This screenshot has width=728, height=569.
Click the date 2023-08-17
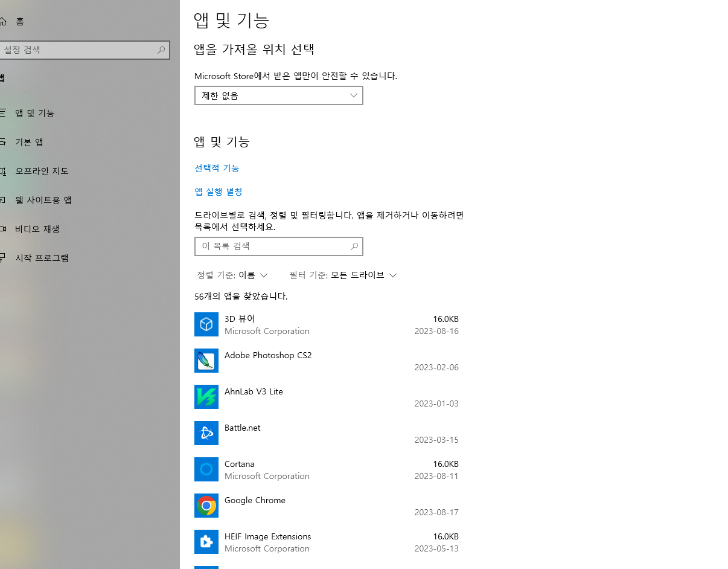(x=436, y=512)
